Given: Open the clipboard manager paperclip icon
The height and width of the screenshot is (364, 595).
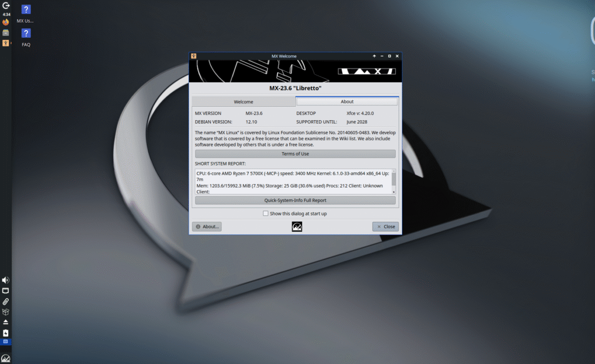Looking at the screenshot, I should 6,301.
